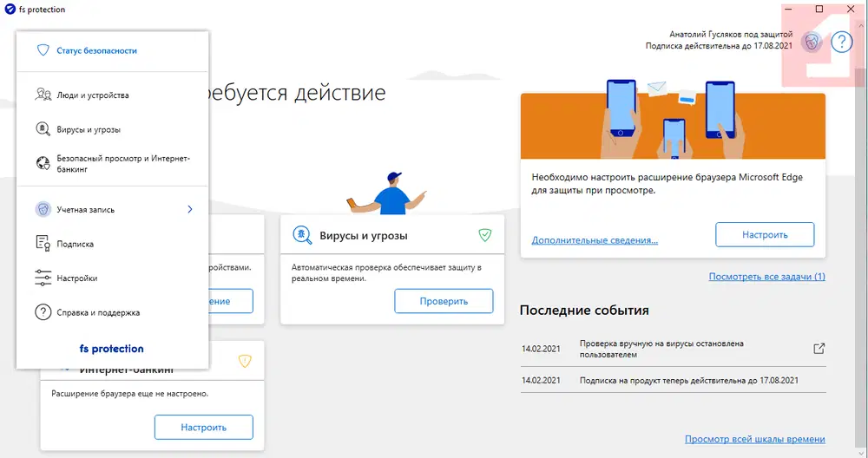The height and width of the screenshot is (458, 868).
Task: Click the sliders icon beside Настройки
Action: (x=43, y=278)
